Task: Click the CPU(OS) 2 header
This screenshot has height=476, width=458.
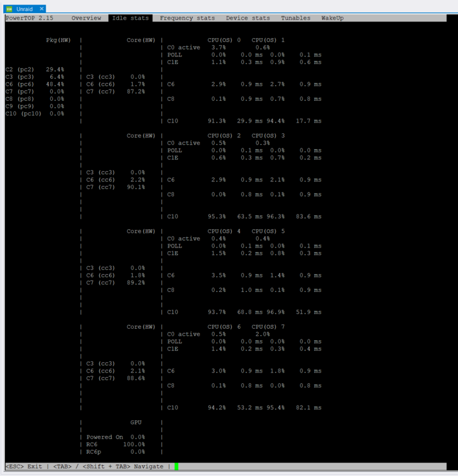Action: point(224,136)
